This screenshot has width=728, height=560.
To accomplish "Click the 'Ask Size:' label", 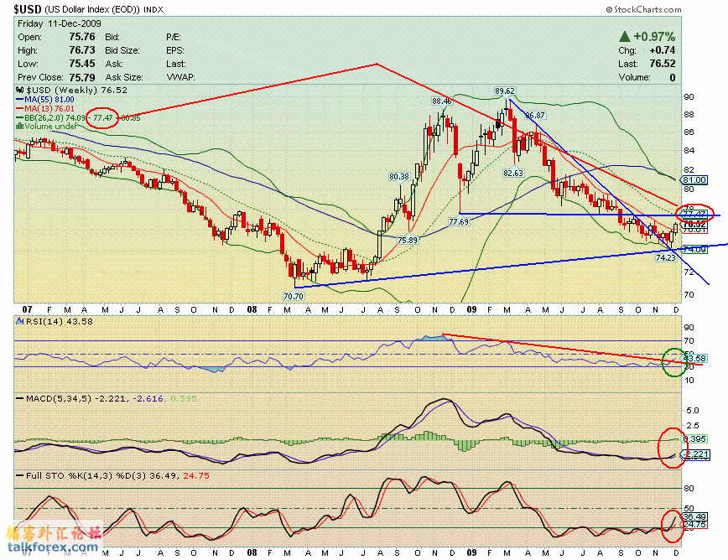I will click(x=124, y=77).
